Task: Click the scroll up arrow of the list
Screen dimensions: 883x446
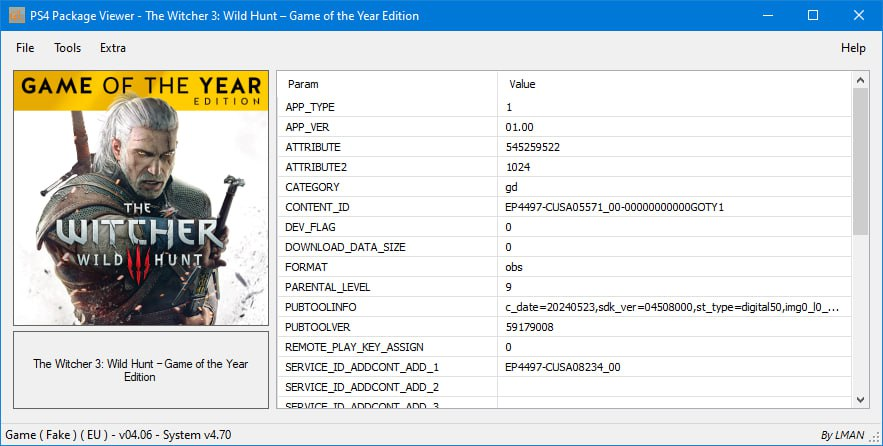Action: pyautogui.click(x=860, y=80)
